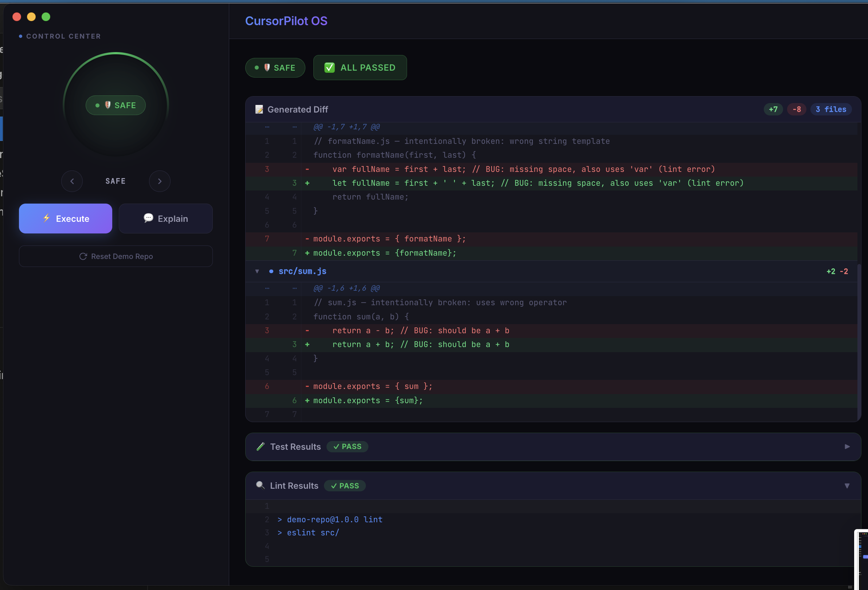Click the CursorPilot OS title
The width and height of the screenshot is (868, 590).
click(286, 21)
